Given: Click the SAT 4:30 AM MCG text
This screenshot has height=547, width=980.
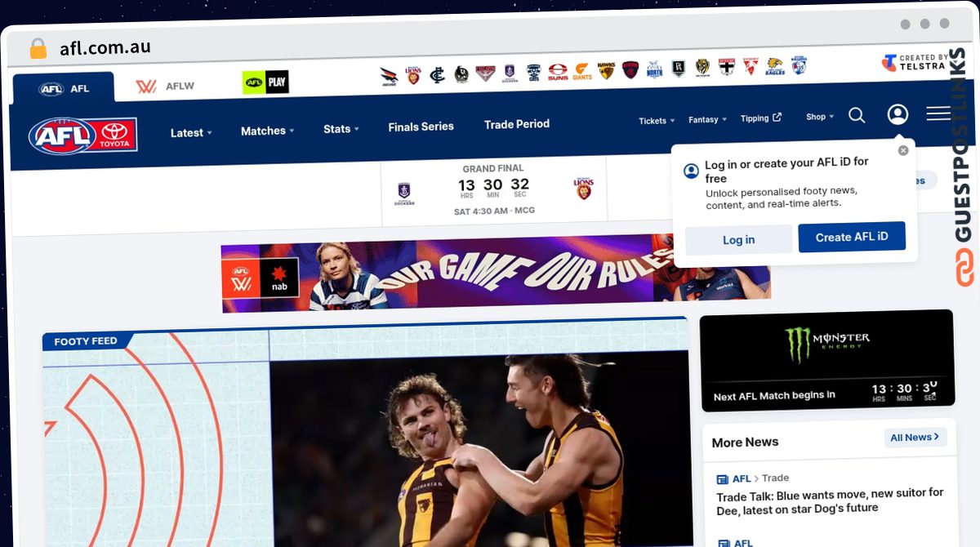Looking at the screenshot, I should pyautogui.click(x=494, y=211).
